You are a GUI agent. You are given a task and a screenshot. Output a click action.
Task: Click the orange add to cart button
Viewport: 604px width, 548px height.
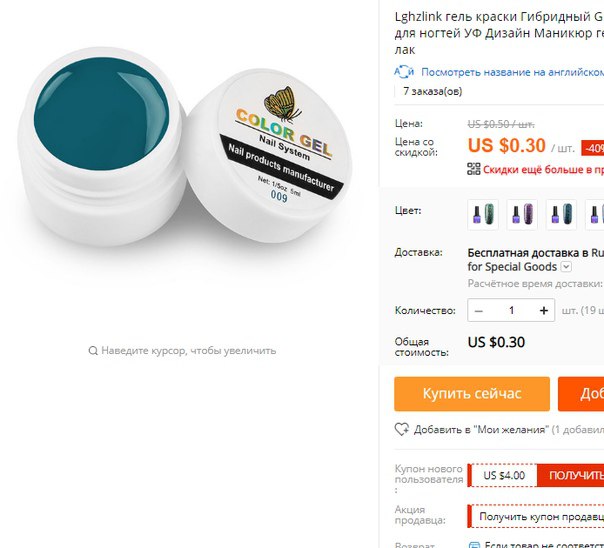coord(581,394)
